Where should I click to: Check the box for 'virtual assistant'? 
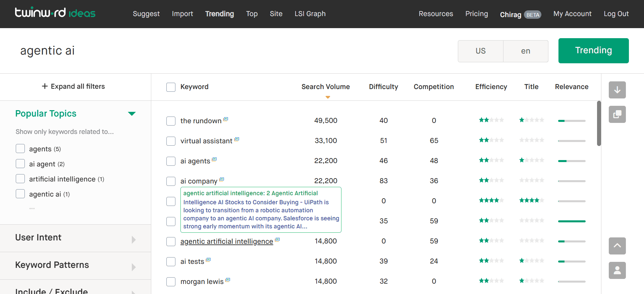(x=171, y=141)
